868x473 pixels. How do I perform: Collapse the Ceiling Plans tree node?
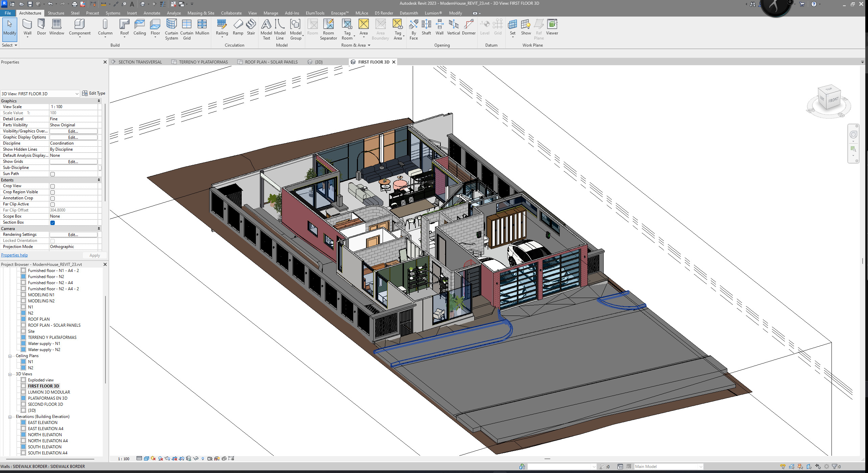click(x=10, y=356)
